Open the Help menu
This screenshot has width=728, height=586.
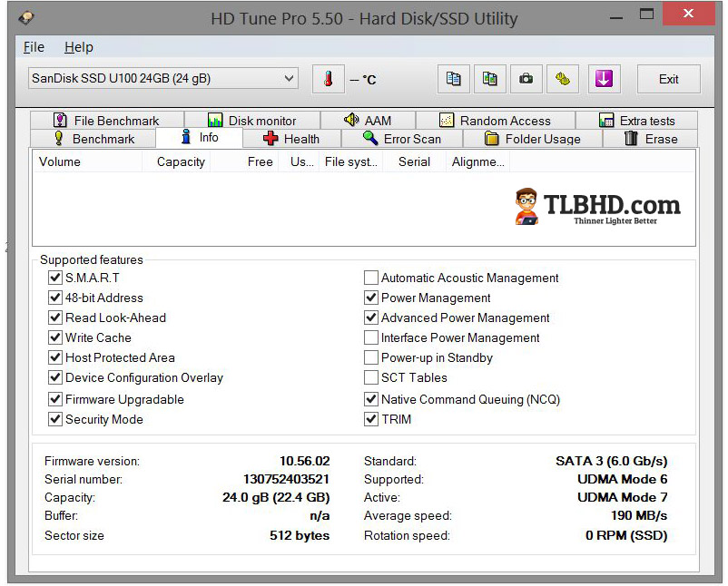tap(78, 47)
